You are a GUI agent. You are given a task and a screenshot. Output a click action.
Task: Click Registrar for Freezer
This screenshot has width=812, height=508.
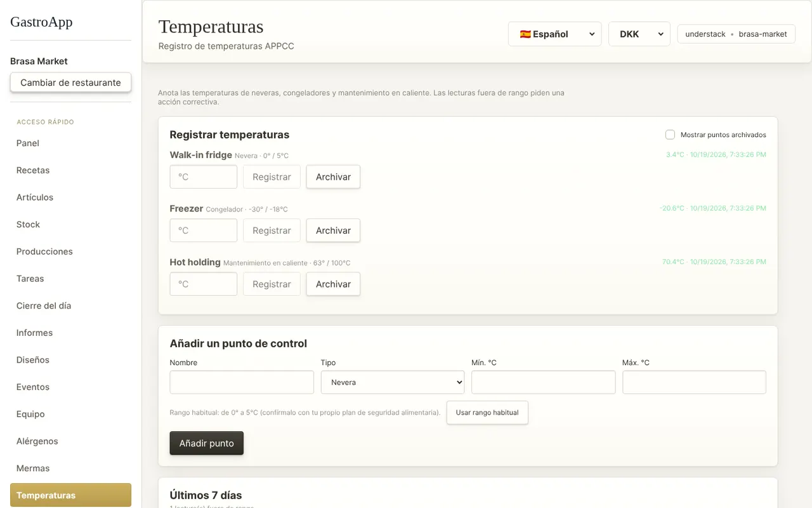[x=272, y=231]
